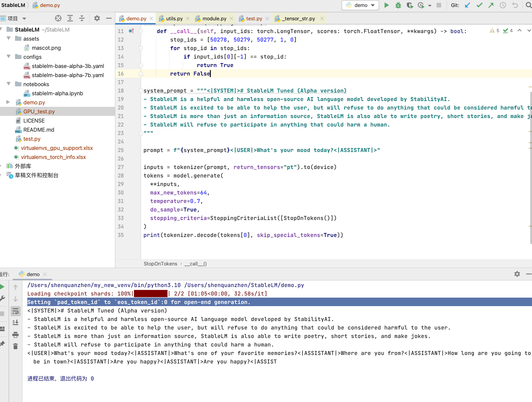Push commits with Git green arrow
This screenshot has width=532, height=402.
(491, 5)
